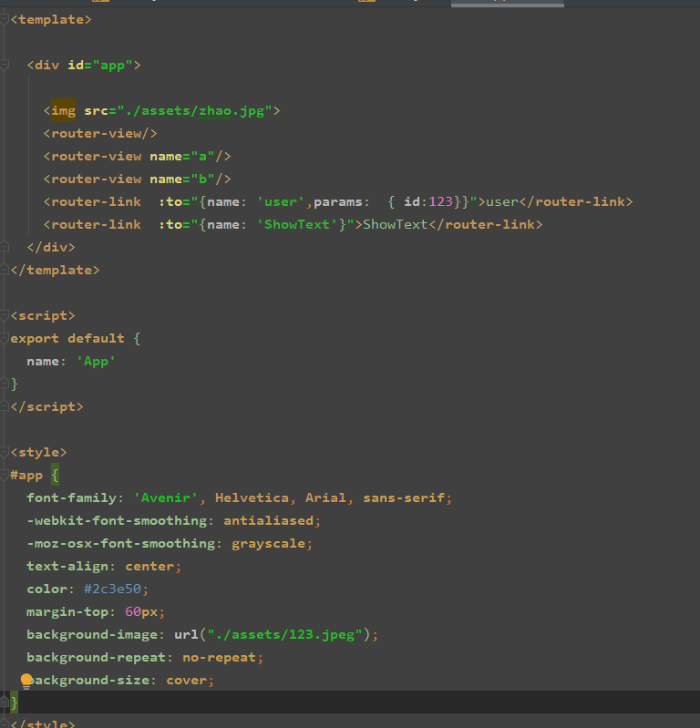
Task: Click the export default keyword line
Action: tap(67, 338)
